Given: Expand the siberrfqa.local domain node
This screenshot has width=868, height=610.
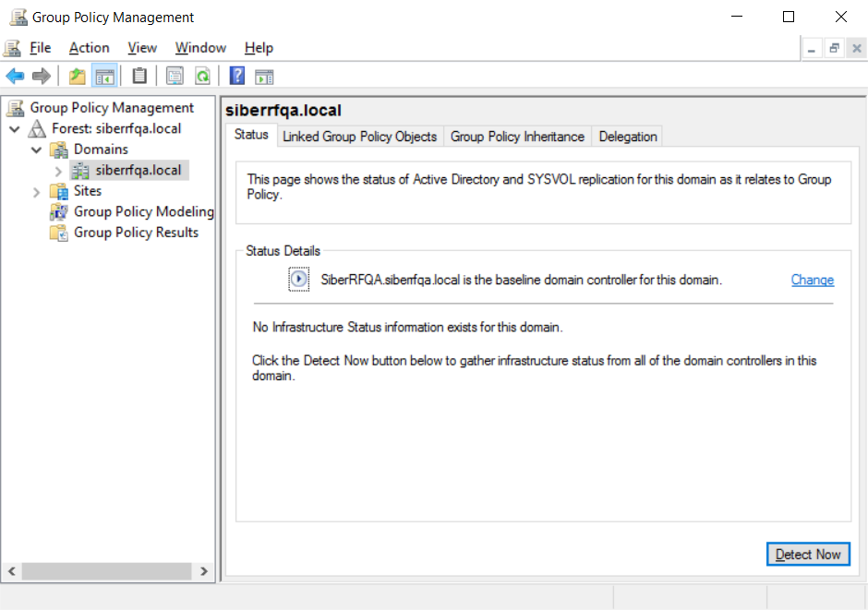Looking at the screenshot, I should pyautogui.click(x=58, y=171).
